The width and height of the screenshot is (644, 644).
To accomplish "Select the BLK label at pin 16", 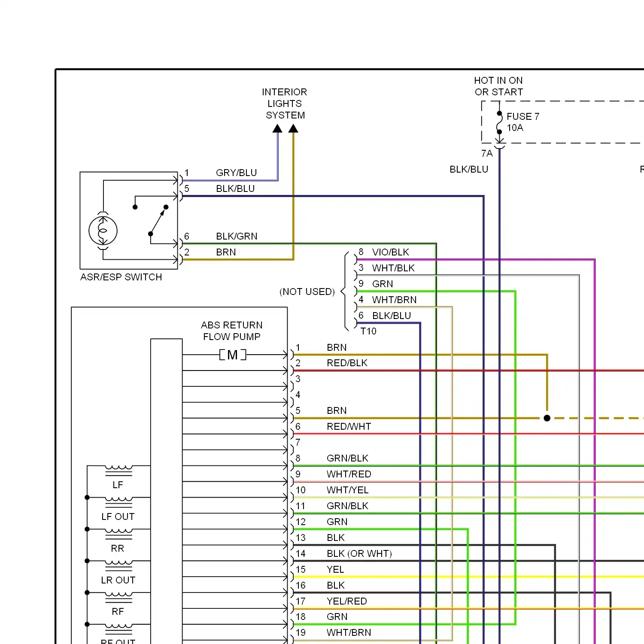I will click(x=336, y=585).
